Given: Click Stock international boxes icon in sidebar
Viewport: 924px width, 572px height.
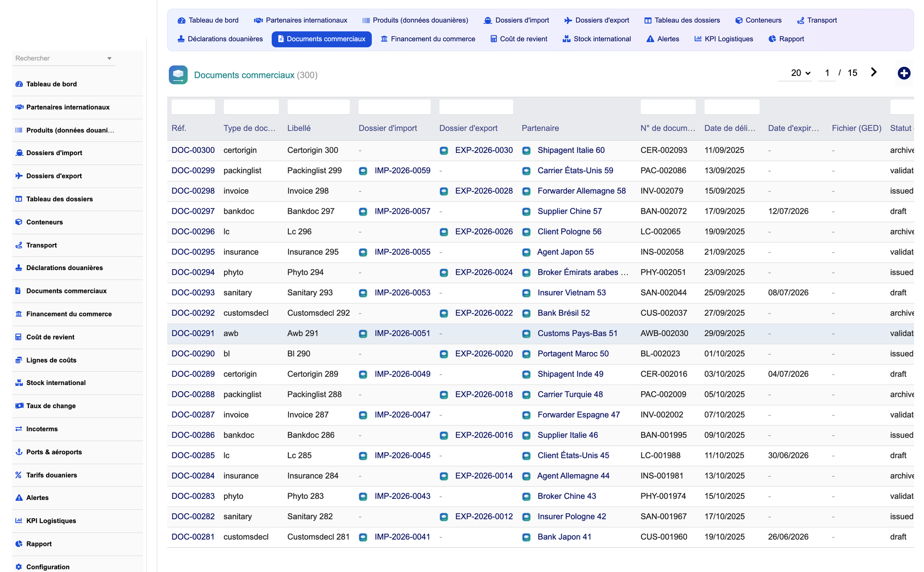Looking at the screenshot, I should 19,383.
